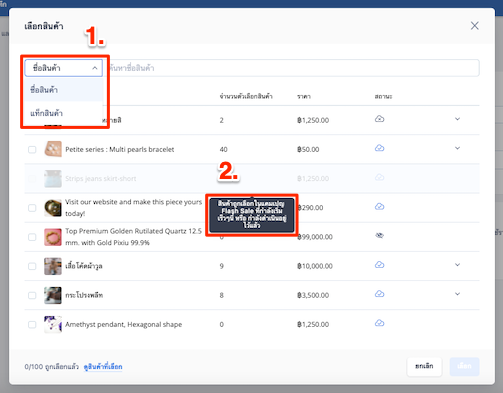The width and height of the screenshot is (503, 393).
Task: Click cloud status icon for เสื้อโค้ตผ้าวูล
Action: click(379, 265)
